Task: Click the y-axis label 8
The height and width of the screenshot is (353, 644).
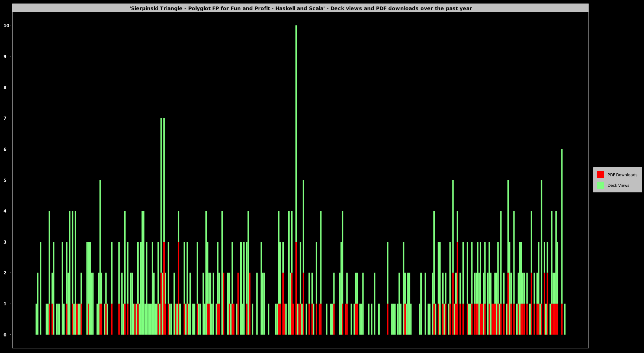Action: click(5, 87)
